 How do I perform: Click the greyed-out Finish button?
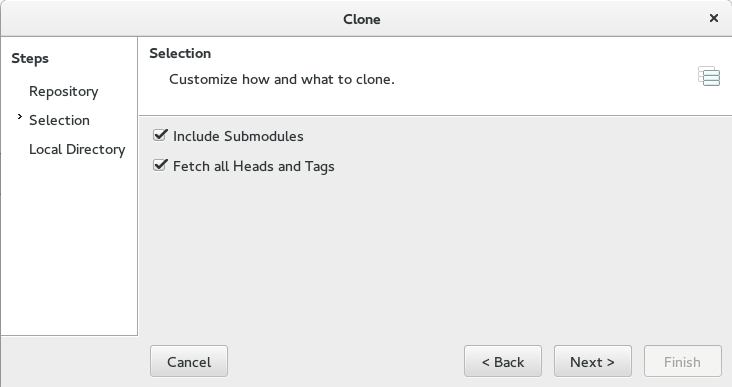pyautogui.click(x=683, y=361)
